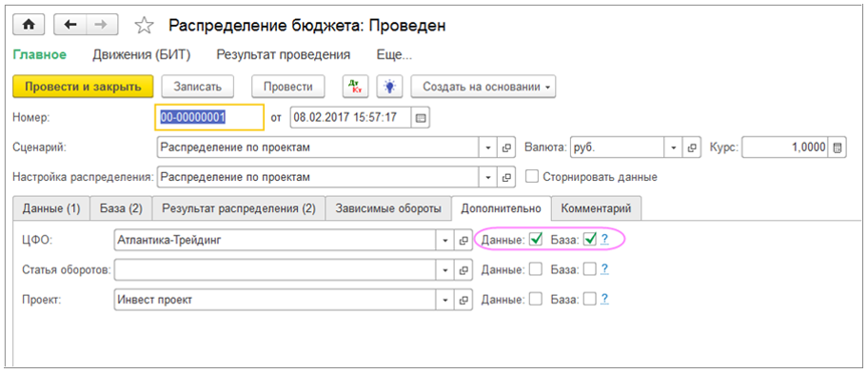Enable База checkbox for Проект
Viewport: 868px width, 374px height.
point(590,300)
